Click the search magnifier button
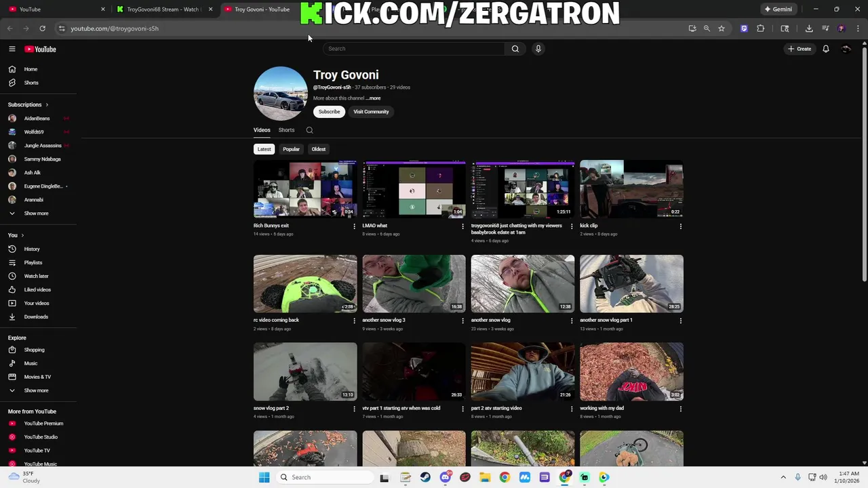Image resolution: width=868 pixels, height=488 pixels. pos(515,49)
